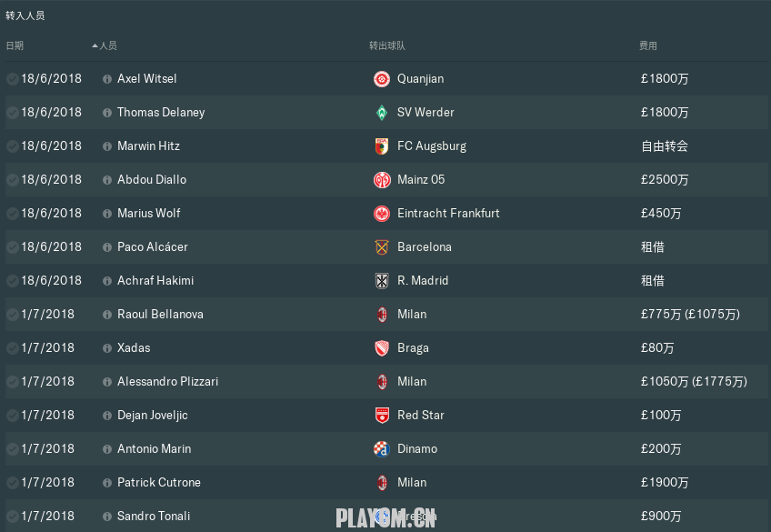This screenshot has height=532, width=771.
Task: Toggle checkmark on Marius Wolf row
Action: coord(13,214)
